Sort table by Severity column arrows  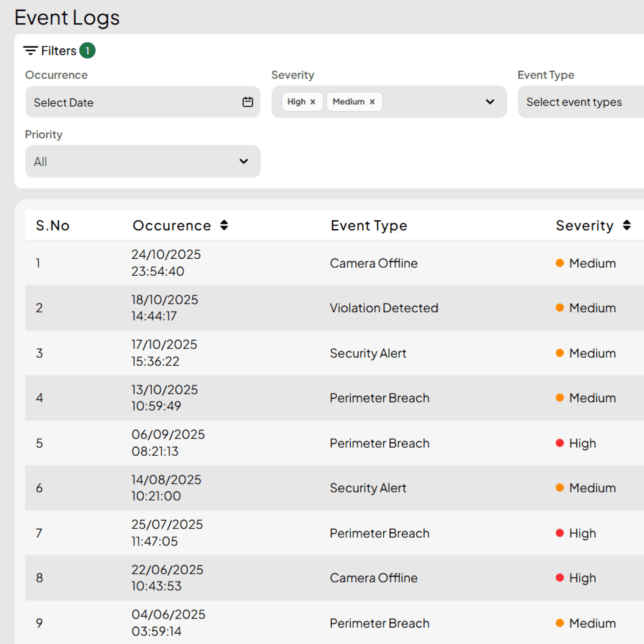point(626,225)
